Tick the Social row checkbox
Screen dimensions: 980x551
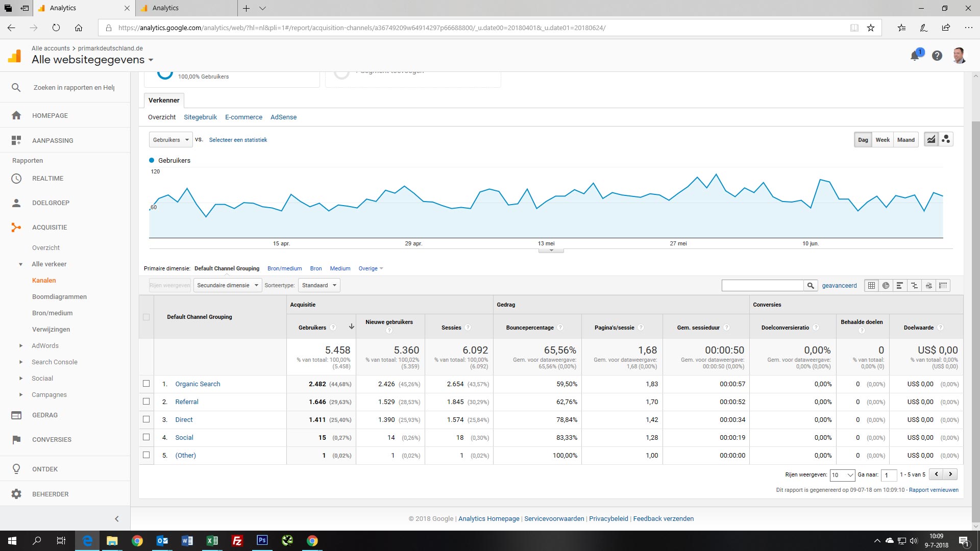click(146, 437)
